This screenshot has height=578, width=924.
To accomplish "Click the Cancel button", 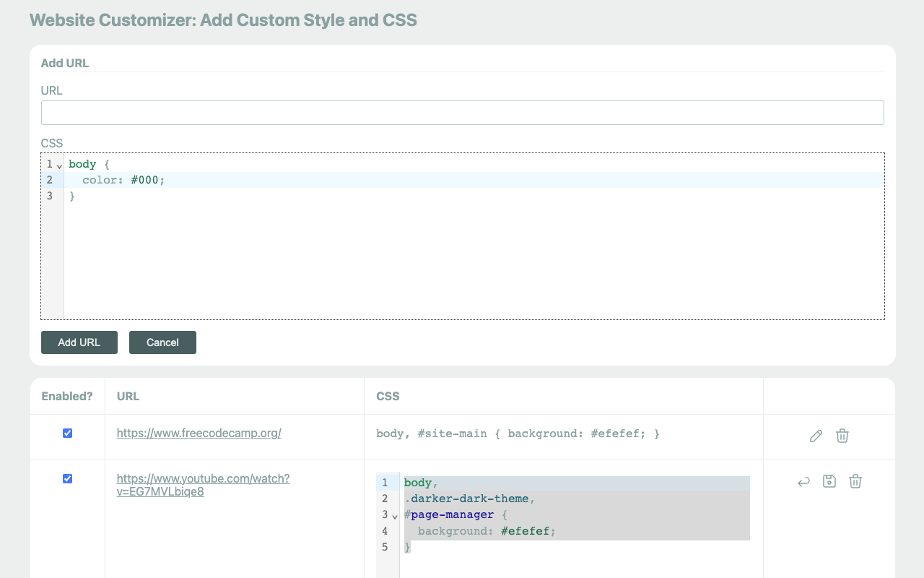I will [162, 342].
